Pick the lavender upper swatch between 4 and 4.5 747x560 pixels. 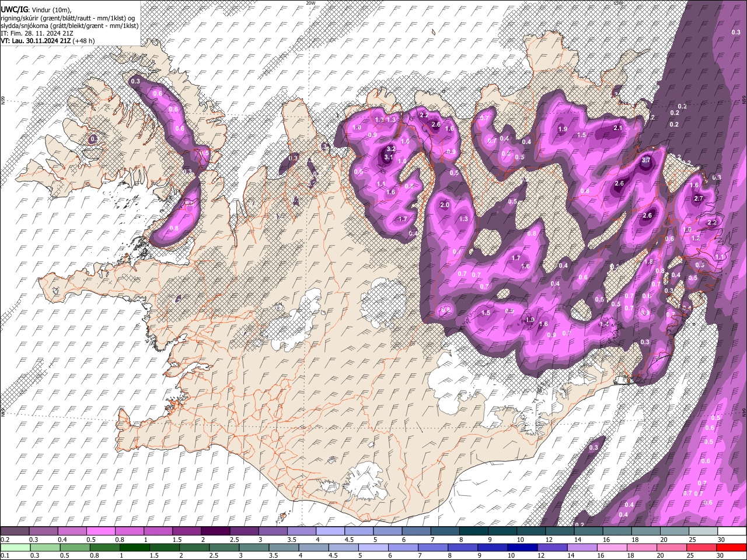(x=330, y=531)
